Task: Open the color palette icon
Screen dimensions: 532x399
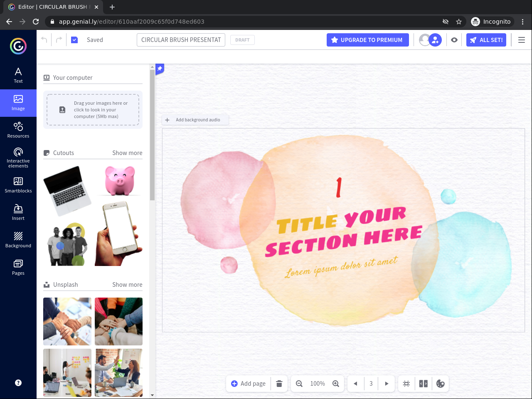Action: coord(441,384)
